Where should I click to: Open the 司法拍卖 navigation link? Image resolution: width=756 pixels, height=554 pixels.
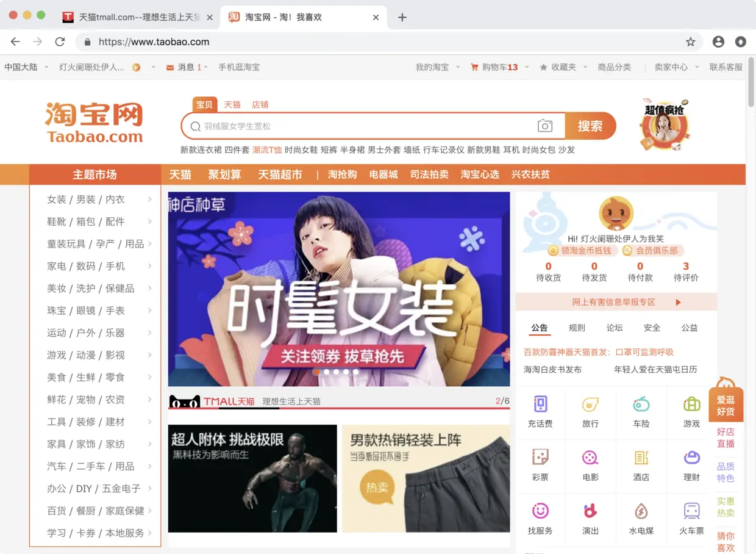click(429, 174)
